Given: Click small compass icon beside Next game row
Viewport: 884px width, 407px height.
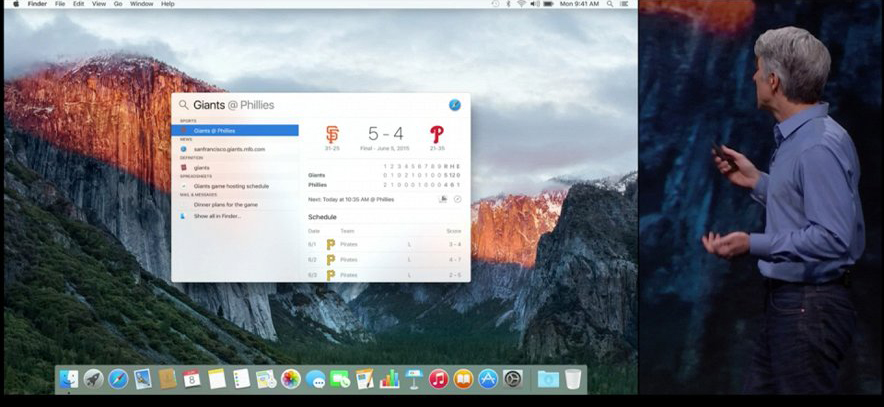Looking at the screenshot, I should (x=457, y=199).
